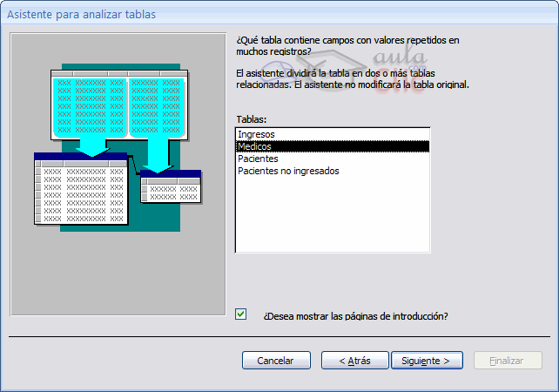This screenshot has height=392, width=559.
Task: Select Ingresos in the Tablas list
Action: click(x=256, y=134)
